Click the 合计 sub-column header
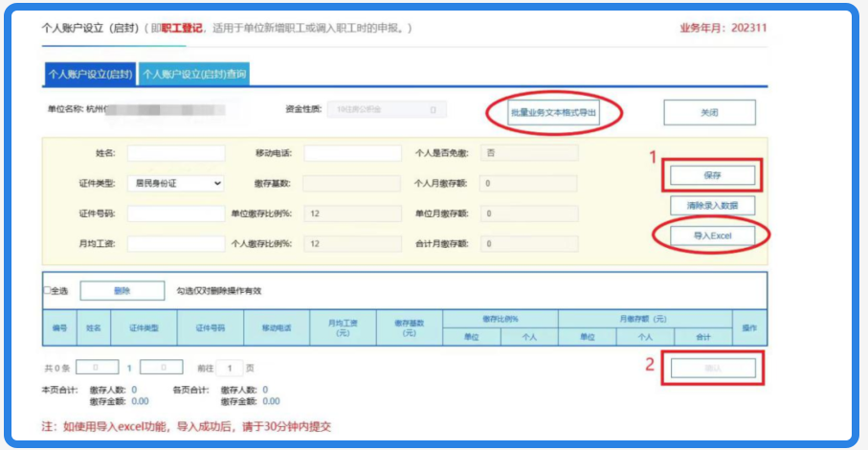Screen dimensions: 868x450 (x=703, y=336)
